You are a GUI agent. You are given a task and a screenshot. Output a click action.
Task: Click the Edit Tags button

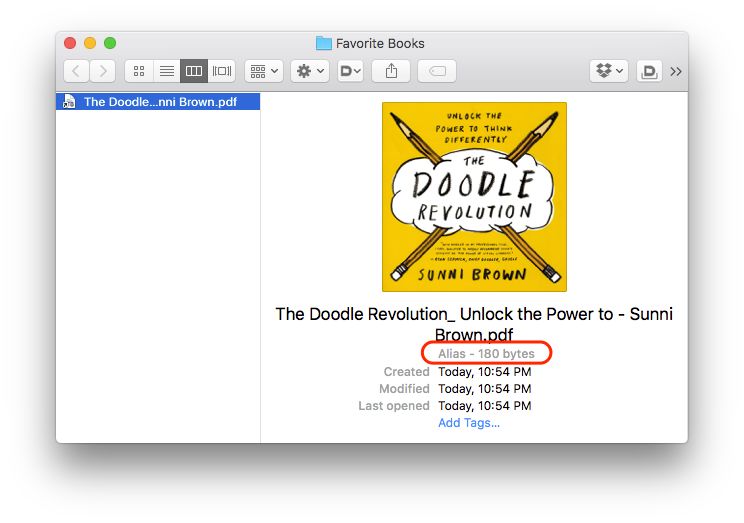coord(437,71)
